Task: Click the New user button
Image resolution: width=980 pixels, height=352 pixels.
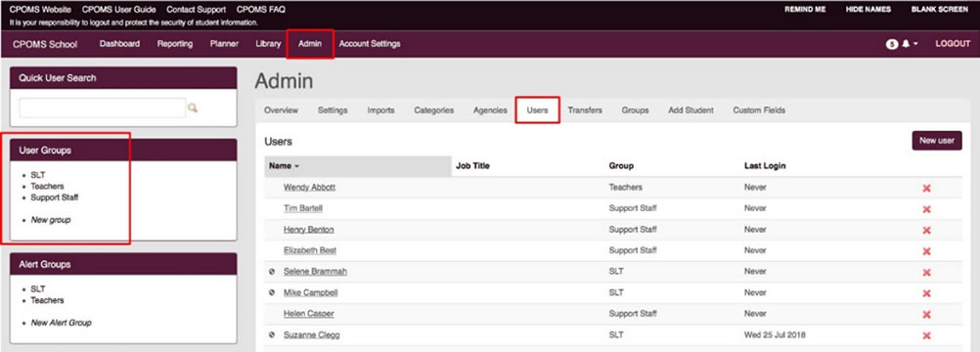Action: click(x=936, y=141)
